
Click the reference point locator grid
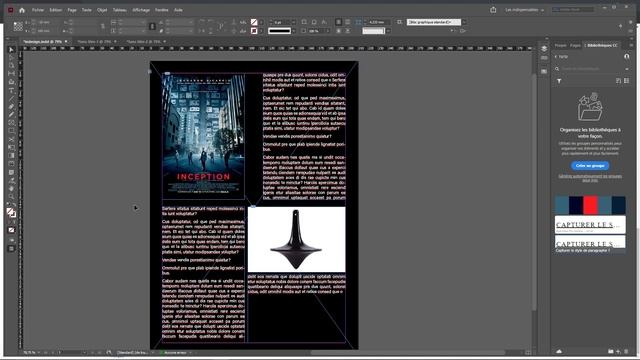pos(18,27)
